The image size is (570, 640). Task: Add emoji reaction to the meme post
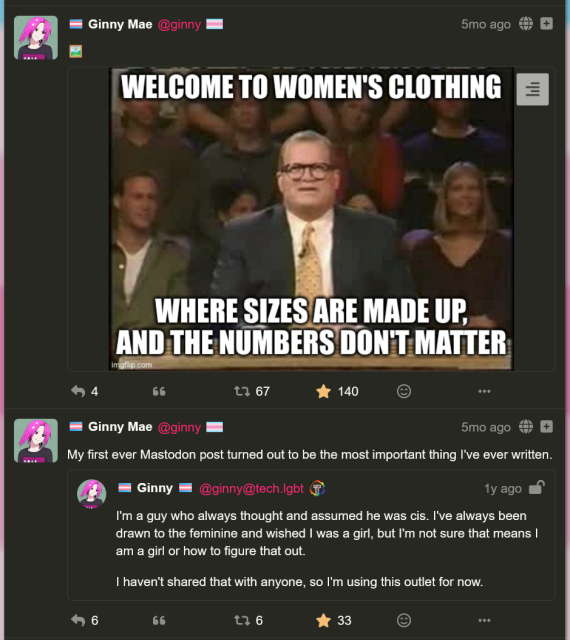coord(404,391)
